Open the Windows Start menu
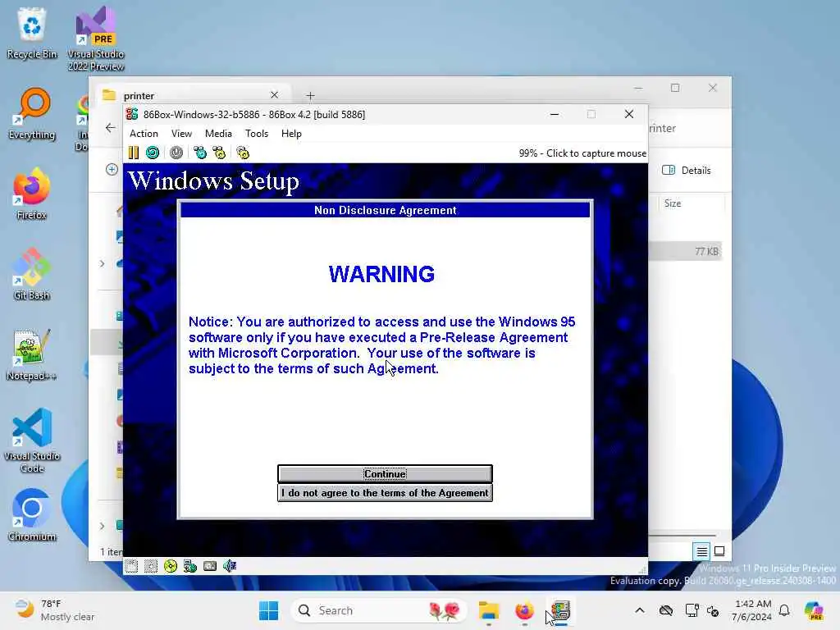This screenshot has width=840, height=630. click(x=268, y=610)
